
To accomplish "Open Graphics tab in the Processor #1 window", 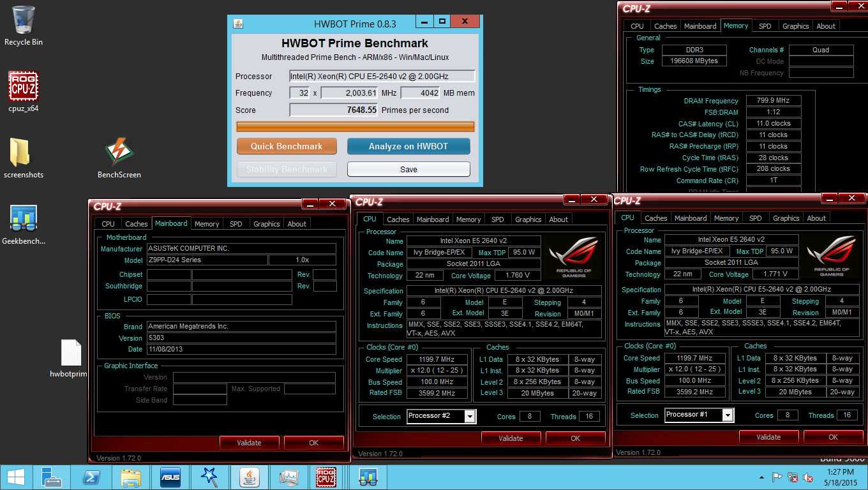I will point(786,218).
